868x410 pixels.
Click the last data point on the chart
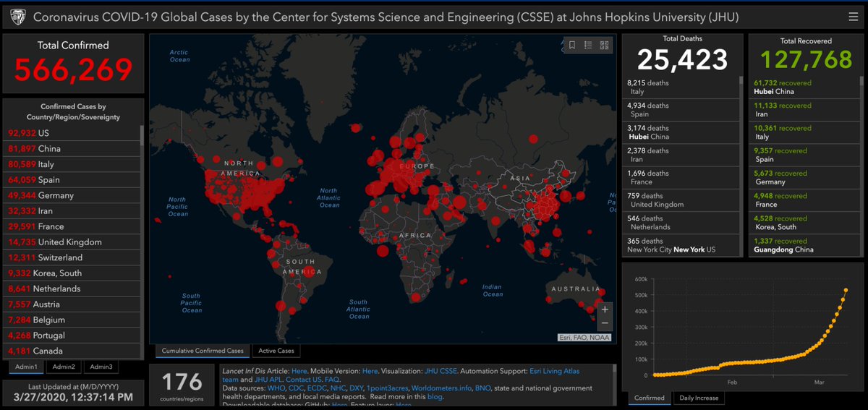pos(846,291)
